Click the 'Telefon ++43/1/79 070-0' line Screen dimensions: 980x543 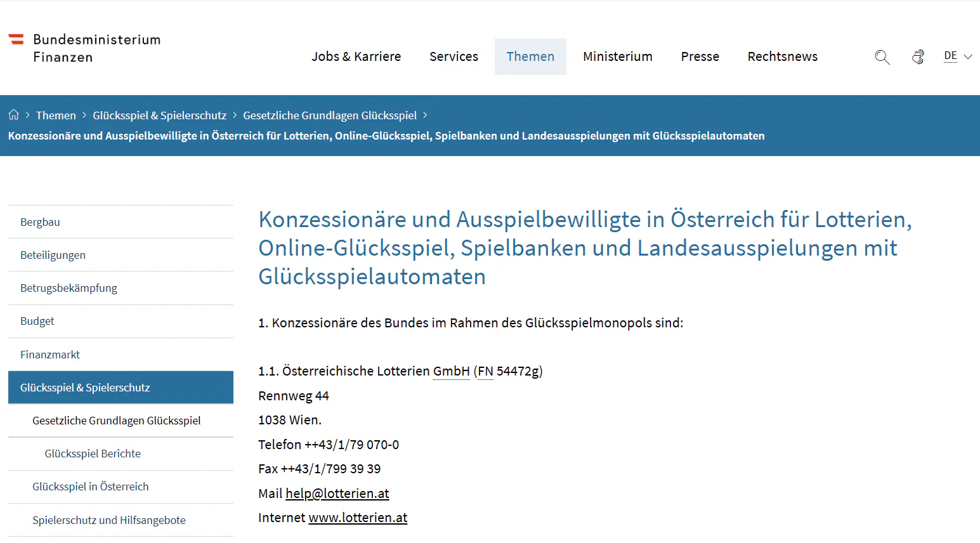(x=329, y=445)
